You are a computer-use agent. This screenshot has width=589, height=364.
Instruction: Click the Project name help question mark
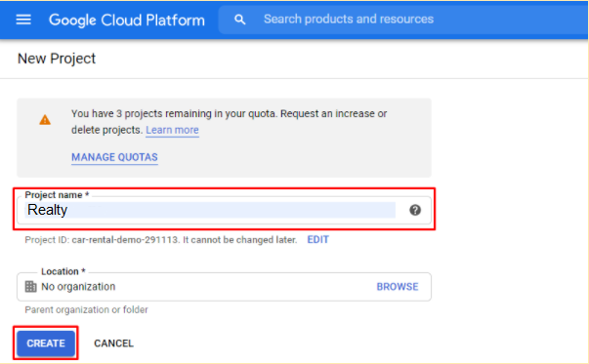pos(415,210)
